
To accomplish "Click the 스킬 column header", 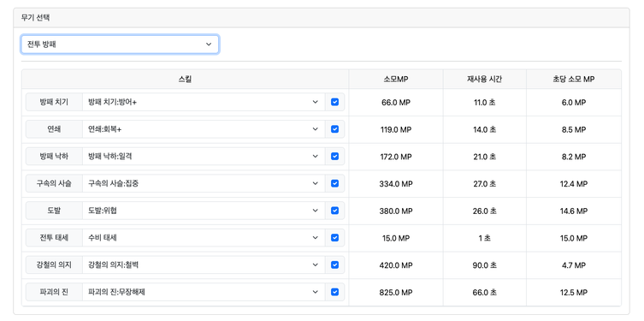I will (186, 79).
